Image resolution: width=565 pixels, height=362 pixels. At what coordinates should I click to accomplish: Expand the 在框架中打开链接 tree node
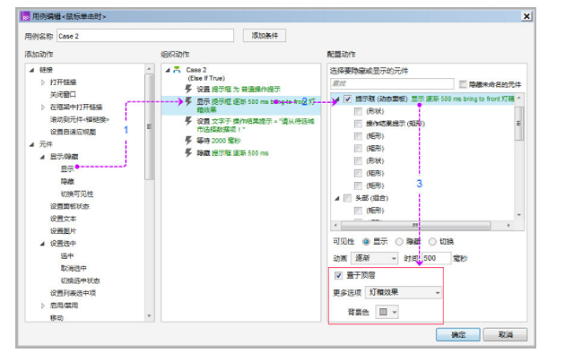[x=43, y=107]
